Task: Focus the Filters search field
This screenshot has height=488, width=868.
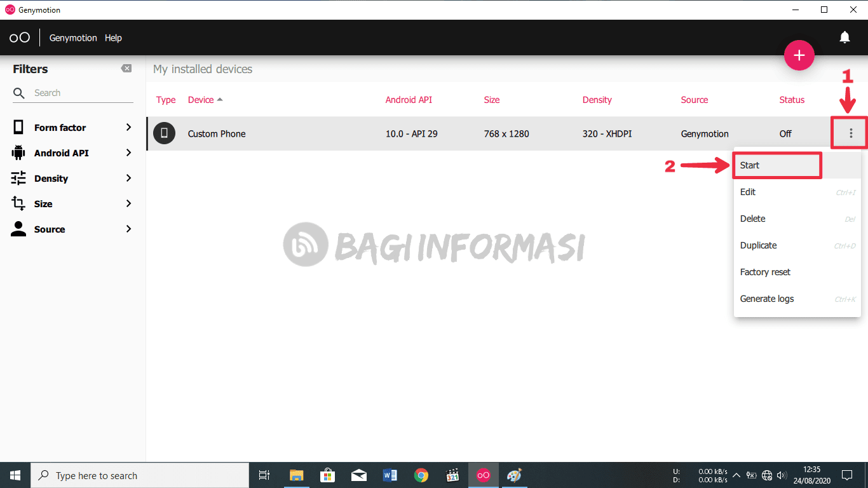Action: coord(73,93)
